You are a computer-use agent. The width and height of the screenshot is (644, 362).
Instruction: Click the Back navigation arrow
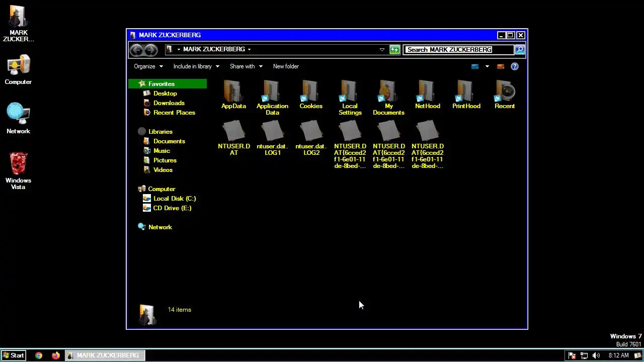[136, 49]
